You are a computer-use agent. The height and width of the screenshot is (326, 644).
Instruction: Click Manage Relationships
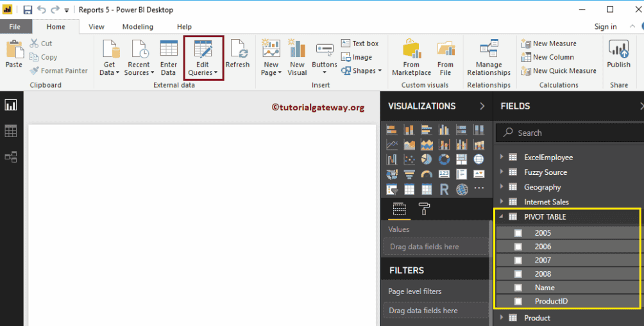(489, 58)
